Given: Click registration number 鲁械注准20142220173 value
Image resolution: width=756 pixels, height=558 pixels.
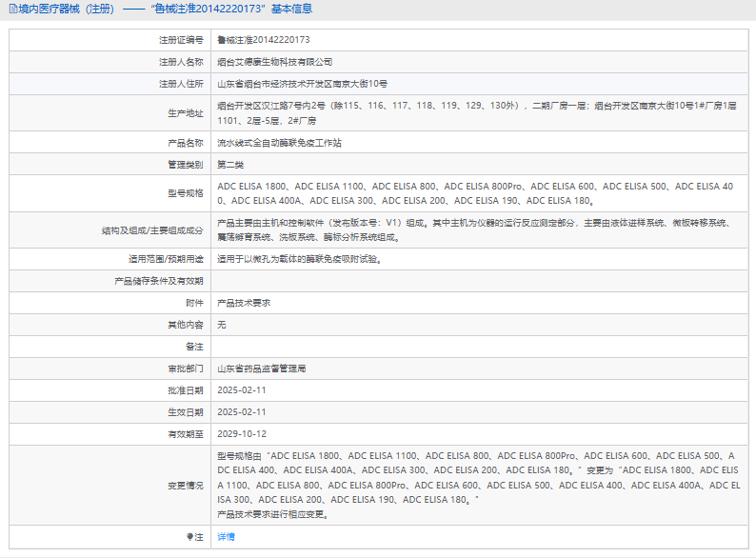Looking at the screenshot, I should coord(263,40).
